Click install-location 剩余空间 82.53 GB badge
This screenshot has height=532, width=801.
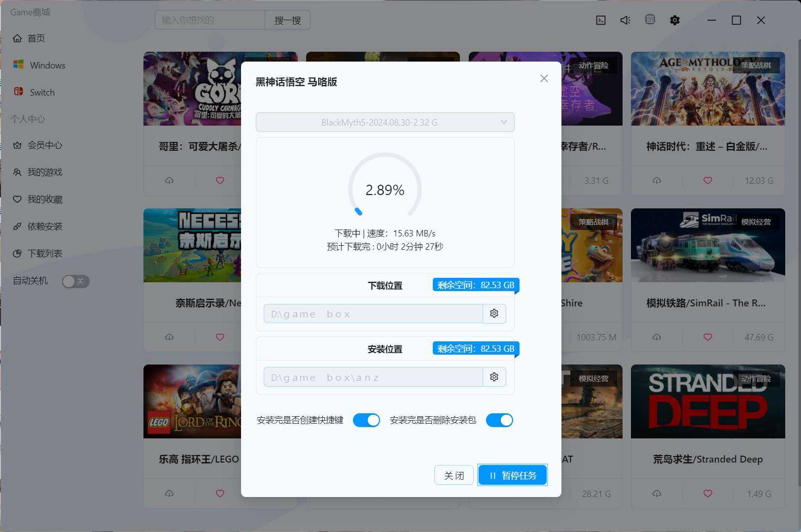(476, 348)
